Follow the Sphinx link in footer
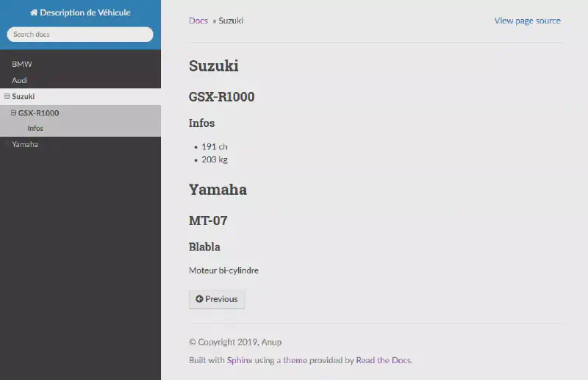Viewport: 588px width, 380px height. (x=240, y=360)
